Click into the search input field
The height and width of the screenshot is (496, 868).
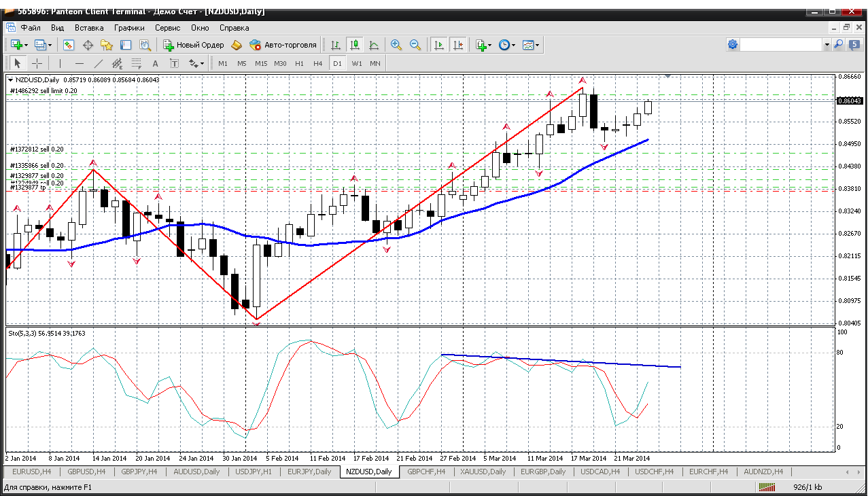(781, 45)
